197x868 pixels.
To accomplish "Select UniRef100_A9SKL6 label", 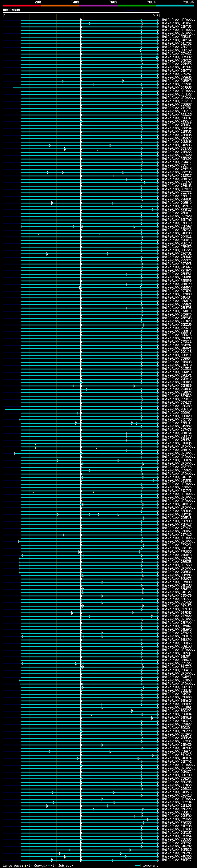I will click(x=176, y=399).
